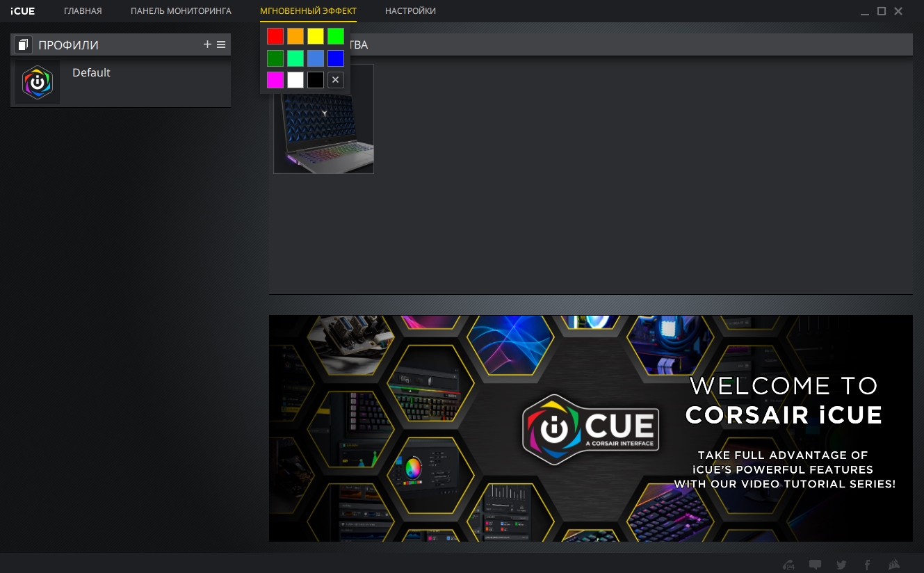Select the Default profile name
The image size is (924, 573).
pos(91,72)
